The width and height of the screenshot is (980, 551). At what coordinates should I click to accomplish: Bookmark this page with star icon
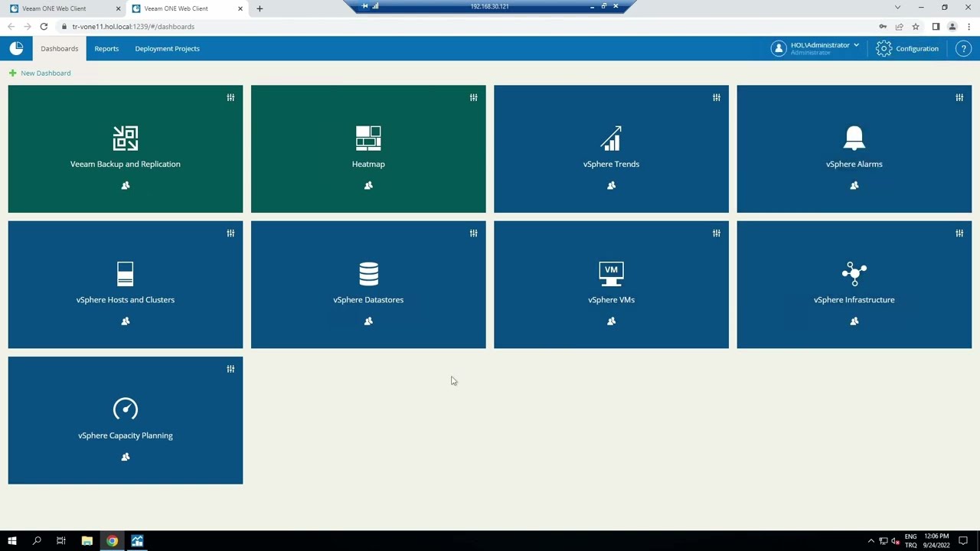[x=916, y=27]
